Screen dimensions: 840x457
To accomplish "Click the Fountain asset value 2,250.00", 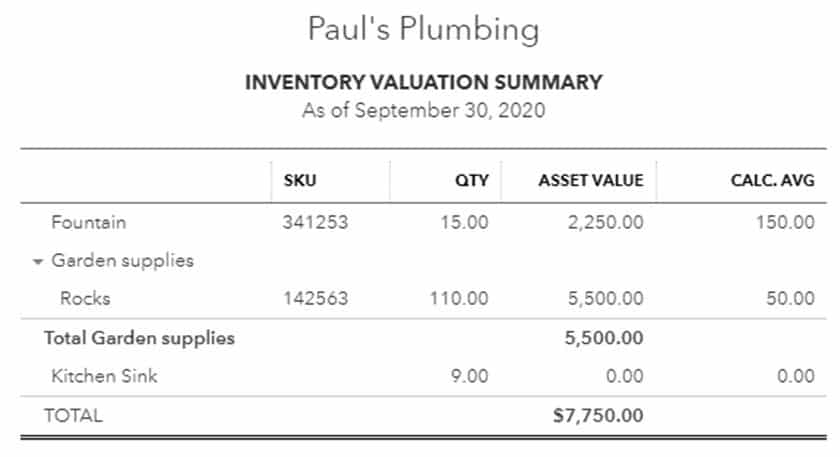I will 606,222.
